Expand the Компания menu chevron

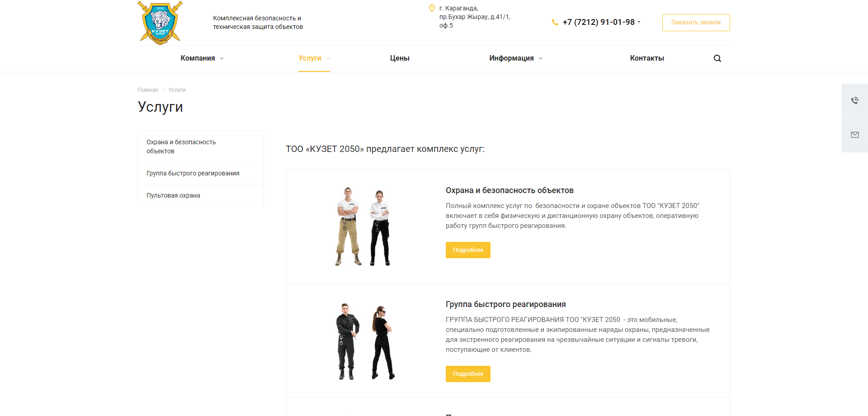click(222, 58)
